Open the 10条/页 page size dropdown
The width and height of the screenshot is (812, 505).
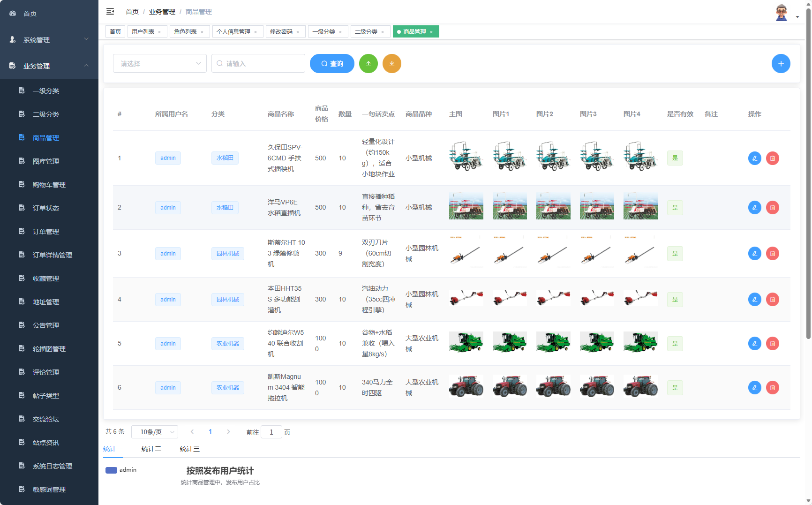click(x=155, y=431)
